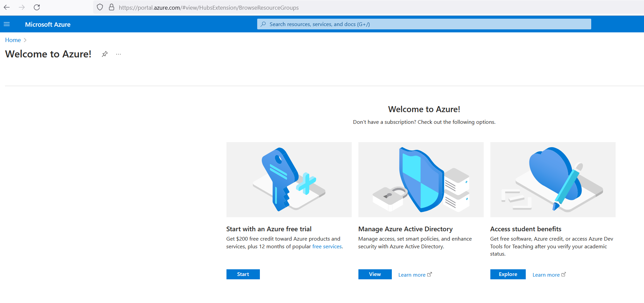Click the search magnifier icon
Viewport: 644px width, 303px height.
click(x=263, y=24)
